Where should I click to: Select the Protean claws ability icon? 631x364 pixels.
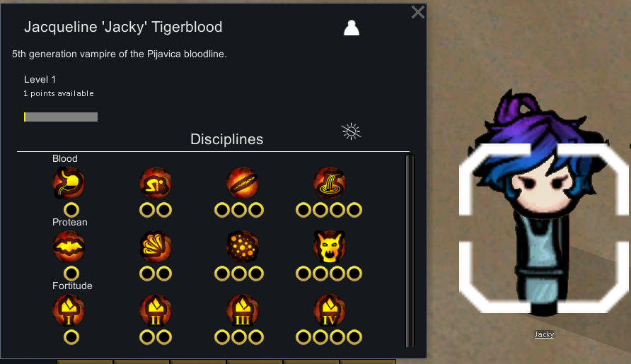coord(156,247)
